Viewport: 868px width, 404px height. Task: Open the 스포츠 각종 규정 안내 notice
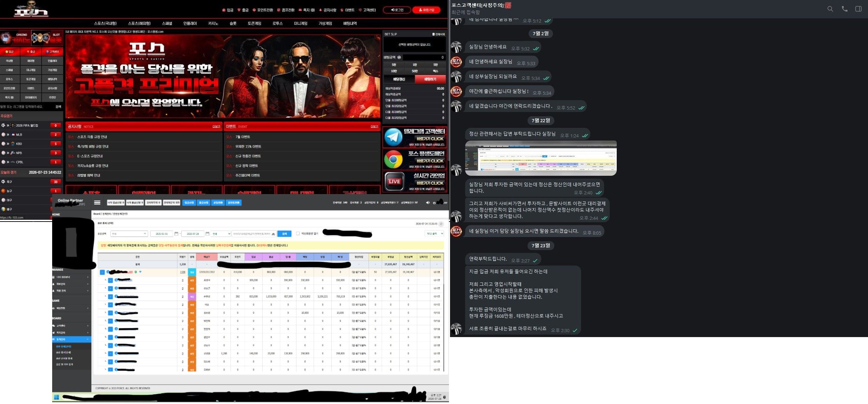click(x=92, y=137)
